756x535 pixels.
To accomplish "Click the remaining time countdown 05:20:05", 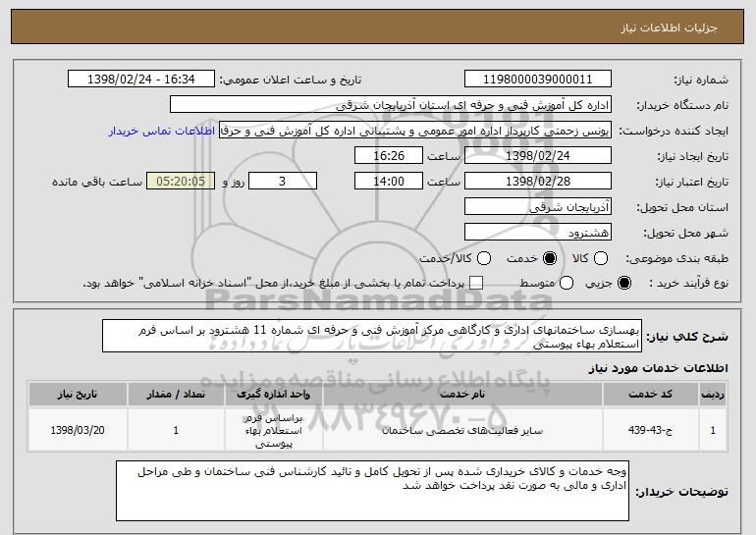I will [x=181, y=182].
